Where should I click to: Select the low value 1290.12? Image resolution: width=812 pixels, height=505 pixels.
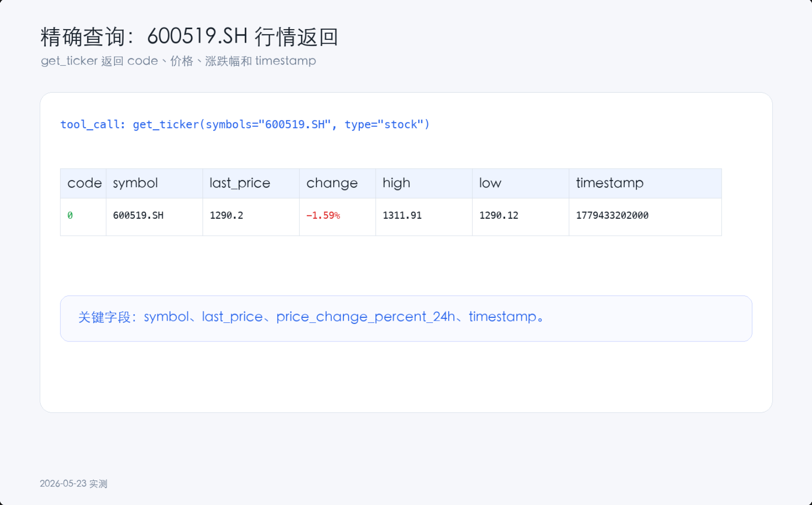click(499, 215)
